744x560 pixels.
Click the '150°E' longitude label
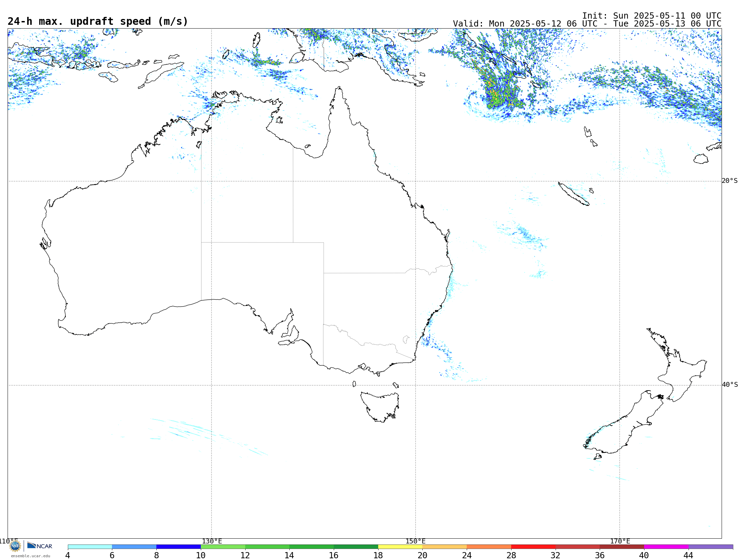pyautogui.click(x=416, y=541)
